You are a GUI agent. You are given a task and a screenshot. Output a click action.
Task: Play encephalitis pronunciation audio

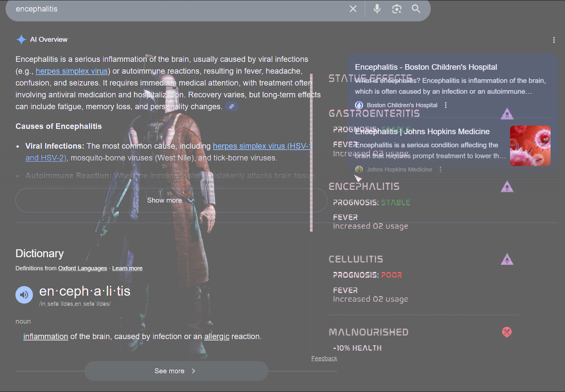(x=24, y=295)
